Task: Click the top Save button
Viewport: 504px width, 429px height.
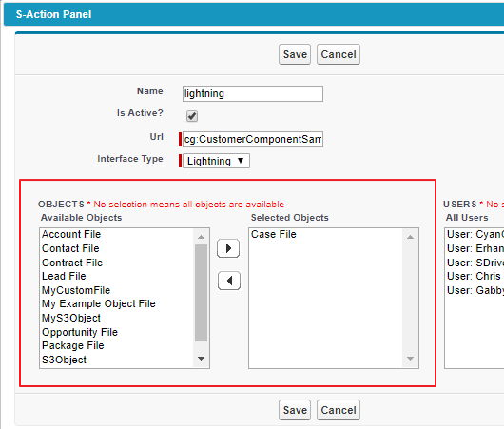Action: [x=295, y=54]
